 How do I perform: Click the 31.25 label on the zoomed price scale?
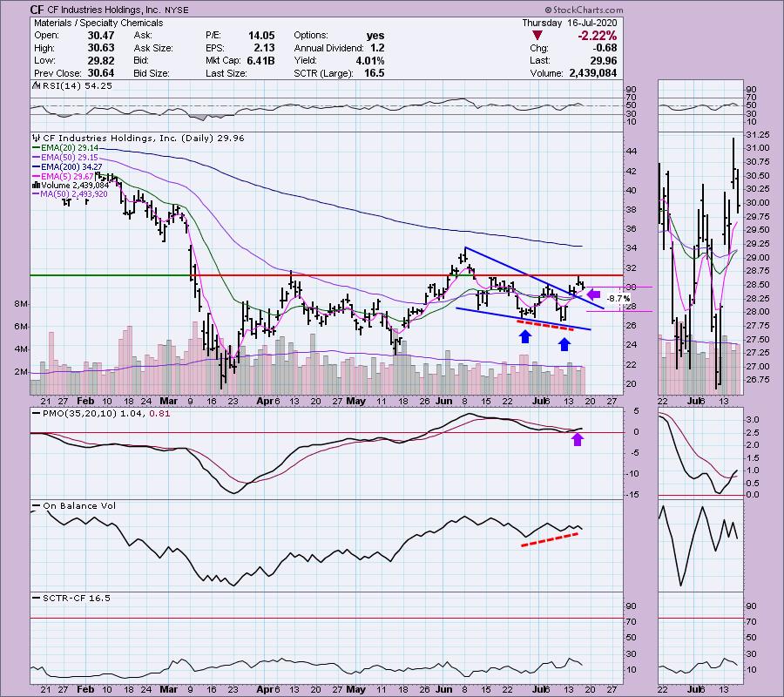point(757,135)
